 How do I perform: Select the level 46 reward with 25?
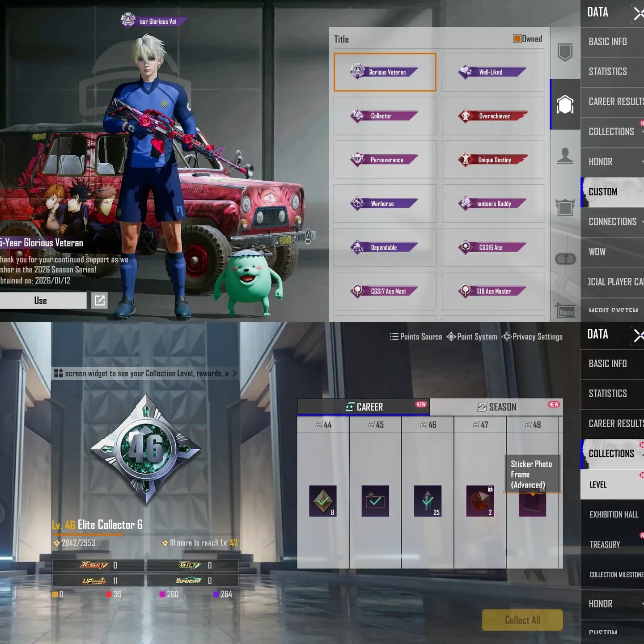[428, 501]
